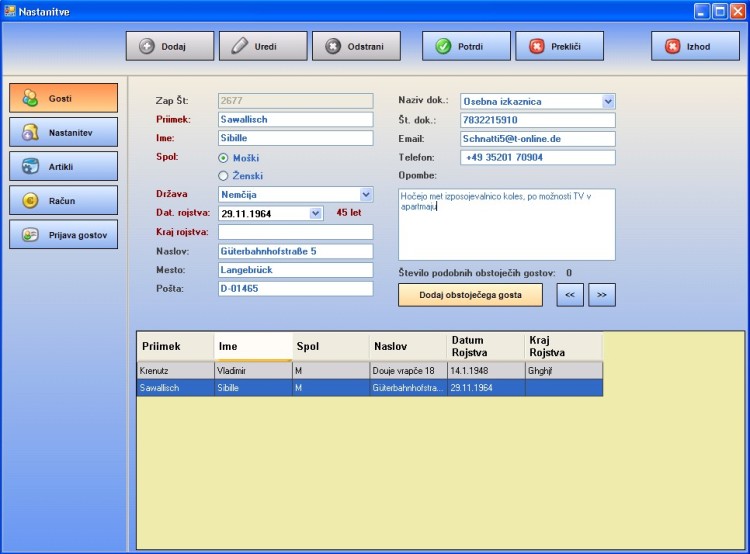Screen dimensions: 750x554
Task: Click the Dodaj plus icon button
Action: [147, 46]
